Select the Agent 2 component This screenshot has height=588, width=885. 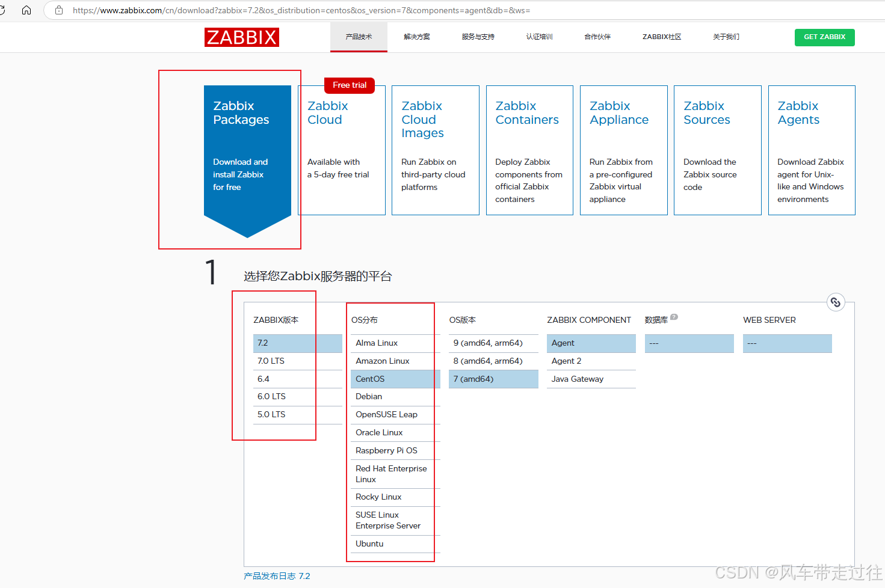591,361
